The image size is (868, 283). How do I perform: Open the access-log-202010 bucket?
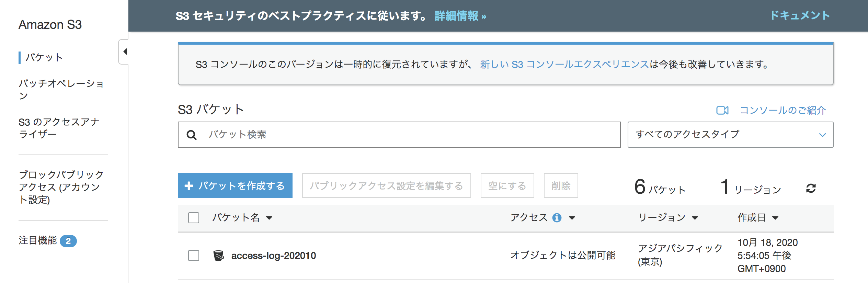[274, 256]
